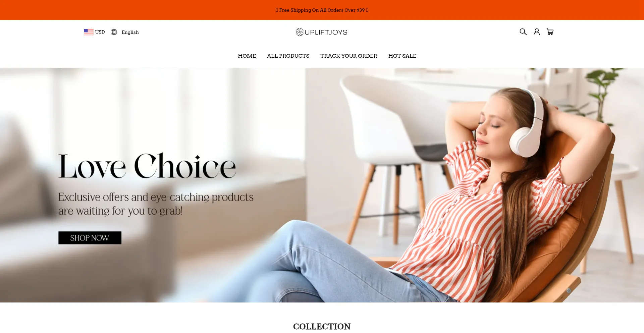Click the Free Shipping announcement banner

point(322,10)
